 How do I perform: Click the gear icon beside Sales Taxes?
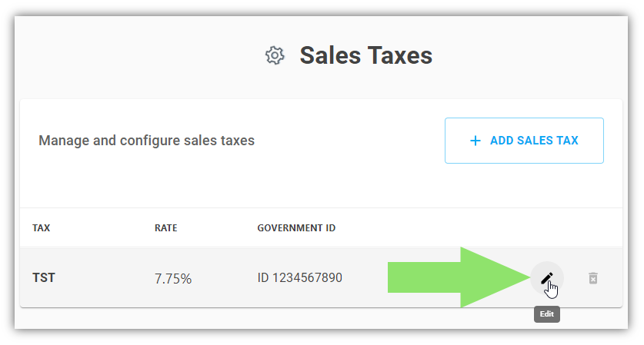(275, 55)
